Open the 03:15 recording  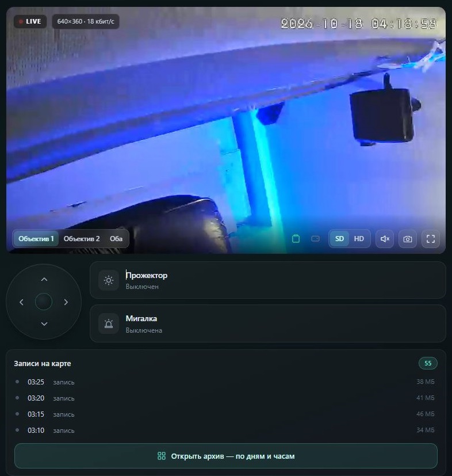click(225, 414)
